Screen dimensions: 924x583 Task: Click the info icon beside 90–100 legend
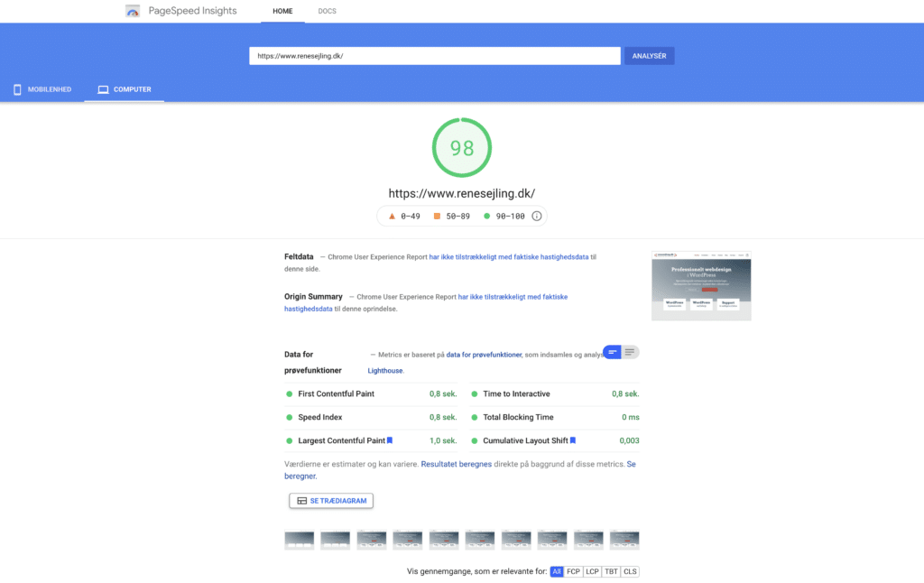click(537, 217)
